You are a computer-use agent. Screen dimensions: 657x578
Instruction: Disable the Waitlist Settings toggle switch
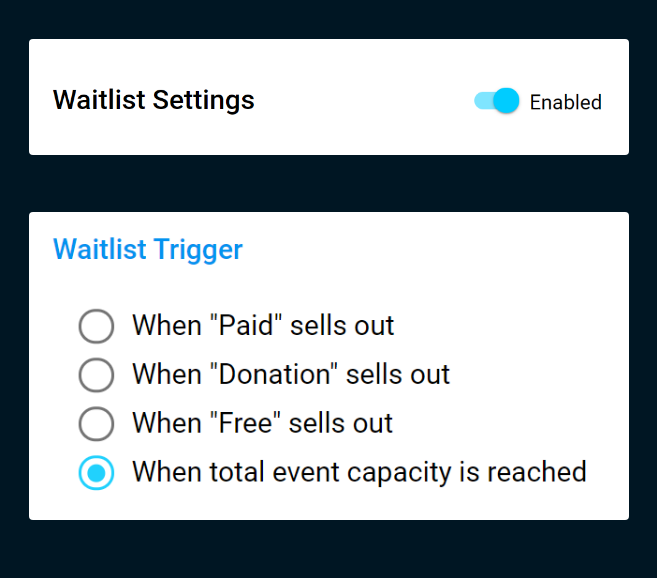496,101
